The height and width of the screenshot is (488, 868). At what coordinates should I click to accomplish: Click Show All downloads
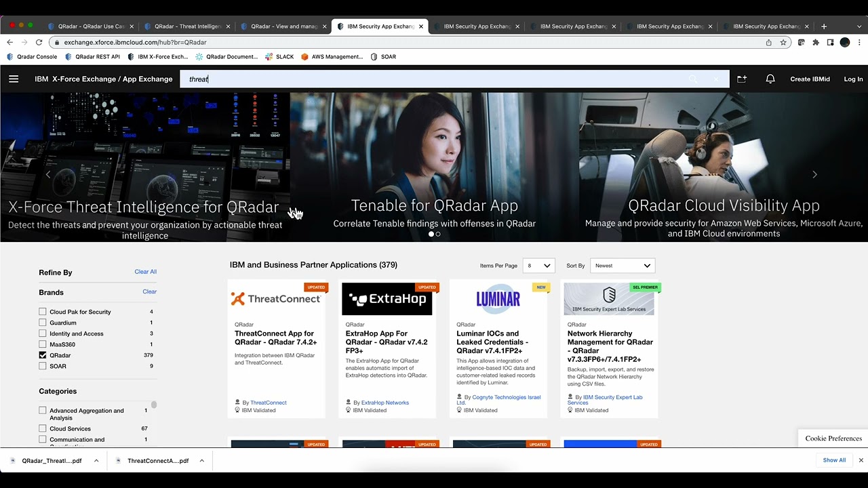coord(834,460)
